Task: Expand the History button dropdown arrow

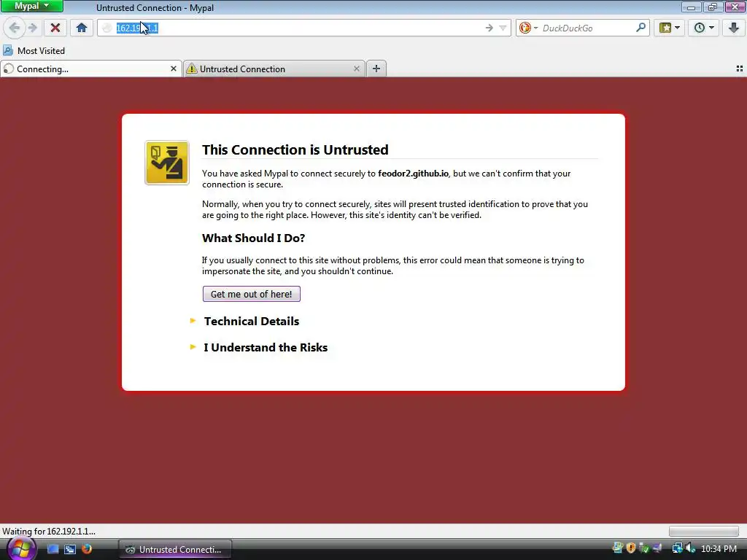Action: coord(712,28)
